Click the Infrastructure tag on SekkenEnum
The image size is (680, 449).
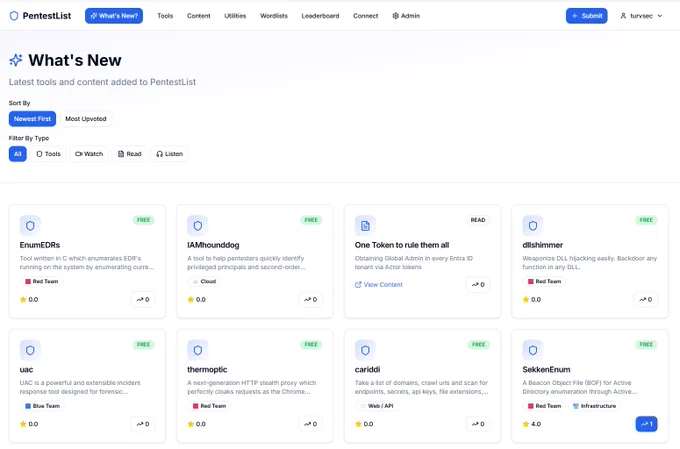tap(594, 406)
